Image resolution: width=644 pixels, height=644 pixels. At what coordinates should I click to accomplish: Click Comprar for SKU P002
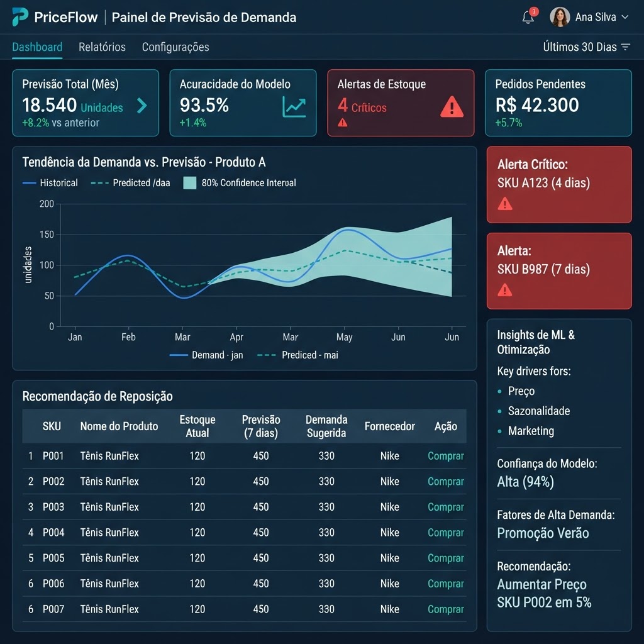coord(446,481)
